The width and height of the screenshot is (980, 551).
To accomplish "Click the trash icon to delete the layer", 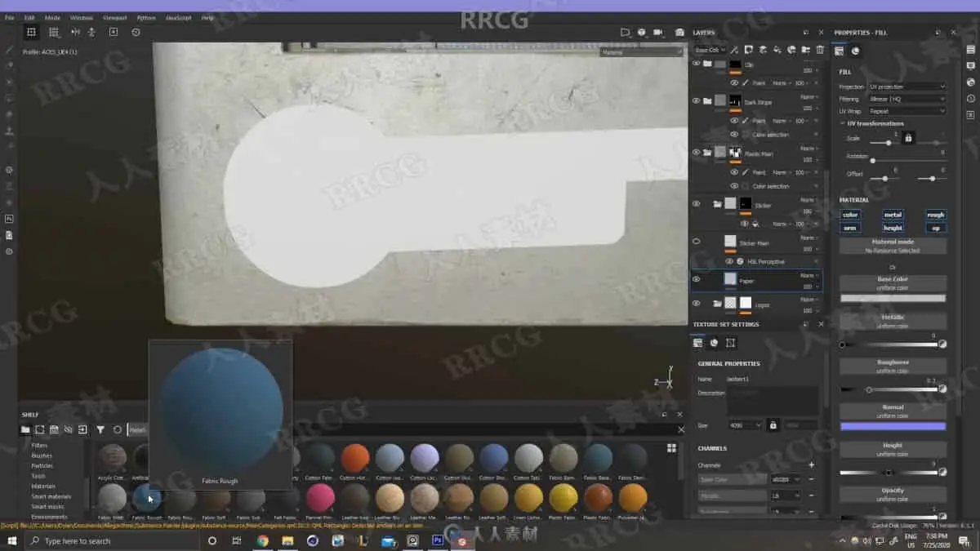I will (820, 50).
